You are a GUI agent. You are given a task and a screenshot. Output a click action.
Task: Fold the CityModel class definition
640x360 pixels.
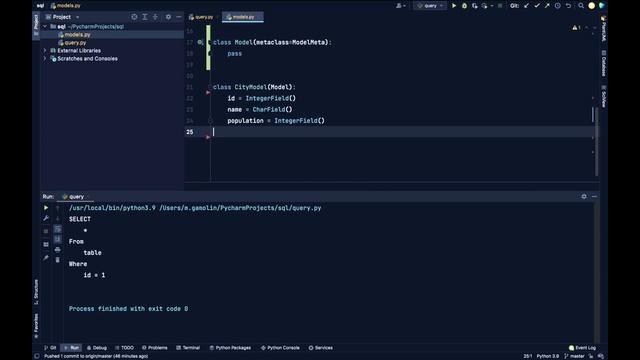click(210, 87)
